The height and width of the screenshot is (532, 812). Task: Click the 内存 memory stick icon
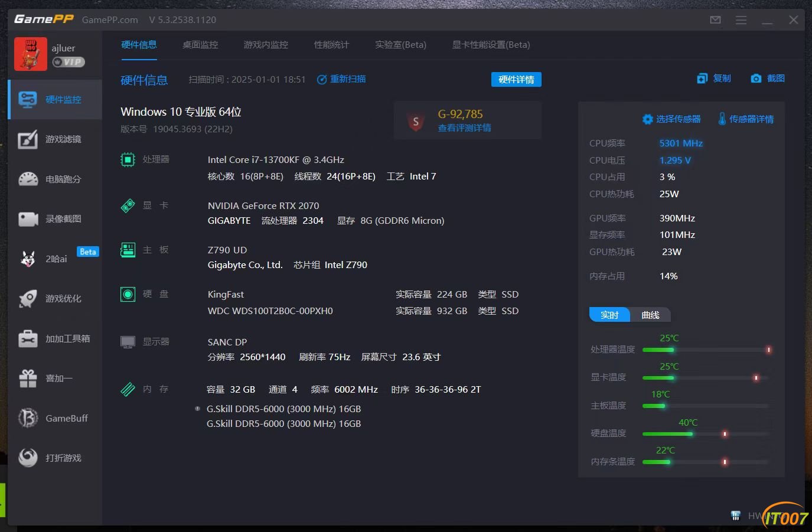[x=128, y=390]
